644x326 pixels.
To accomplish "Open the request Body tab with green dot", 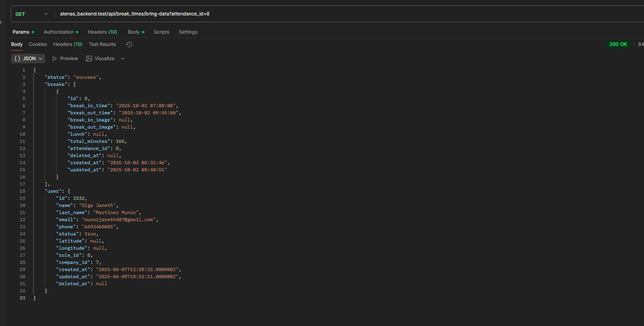I will [134, 32].
